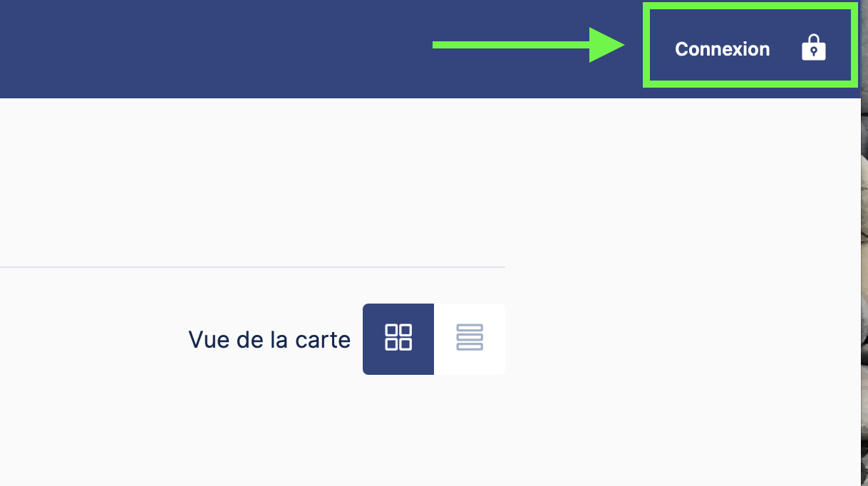The width and height of the screenshot is (868, 486).
Task: Click the padlock icon beside Connexion
Action: point(813,48)
